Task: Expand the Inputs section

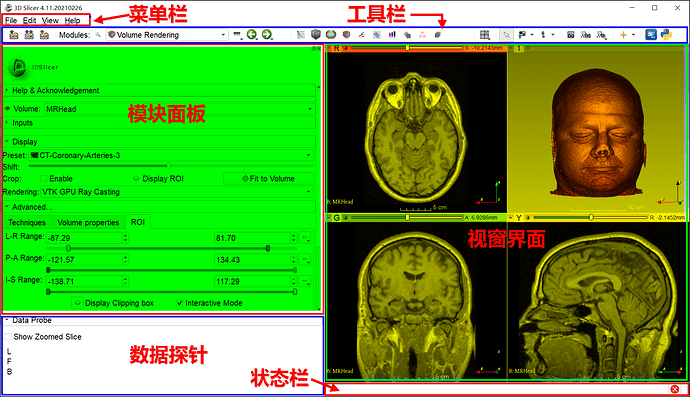Action: pos(159,123)
